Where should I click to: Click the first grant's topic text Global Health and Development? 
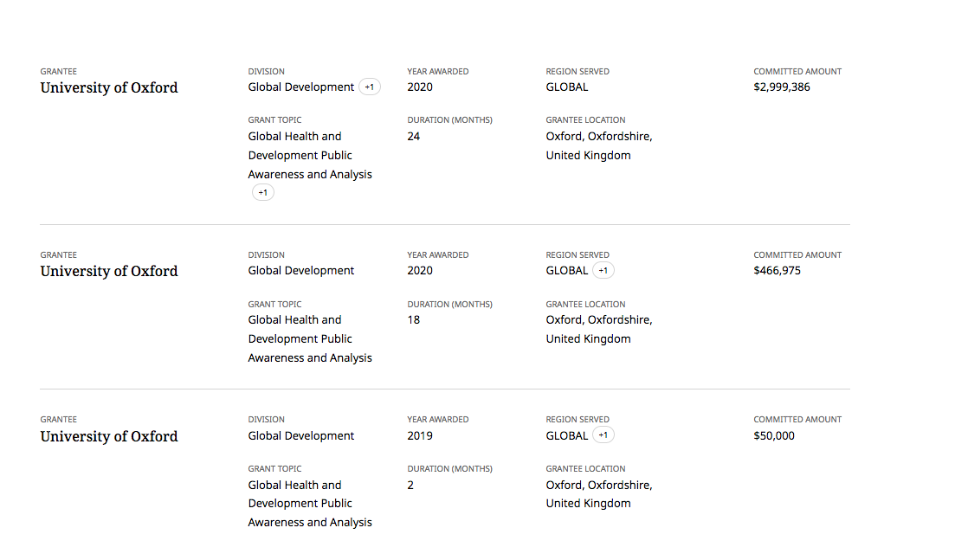[310, 155]
